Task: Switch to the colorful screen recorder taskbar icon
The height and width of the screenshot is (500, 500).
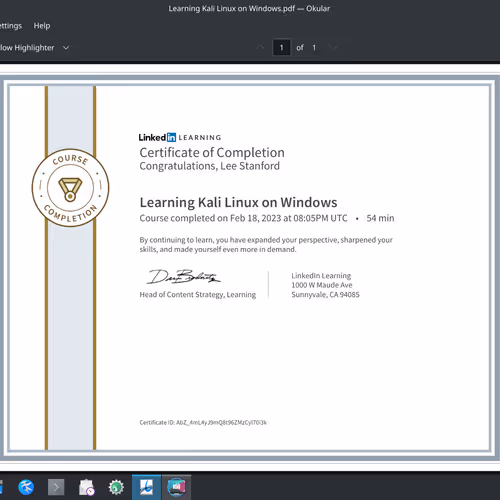Action: pyautogui.click(x=176, y=487)
